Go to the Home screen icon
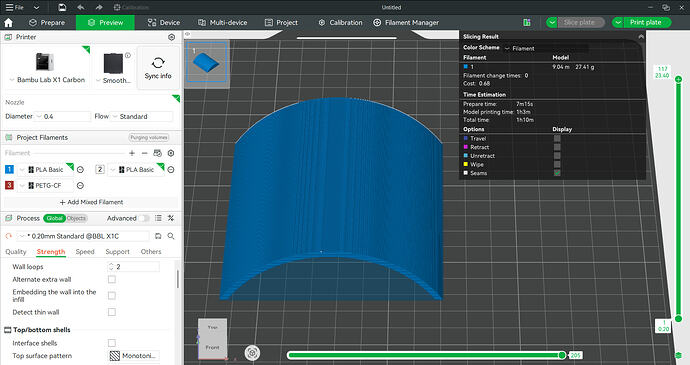Image resolution: width=690 pixels, height=365 pixels. [x=8, y=22]
